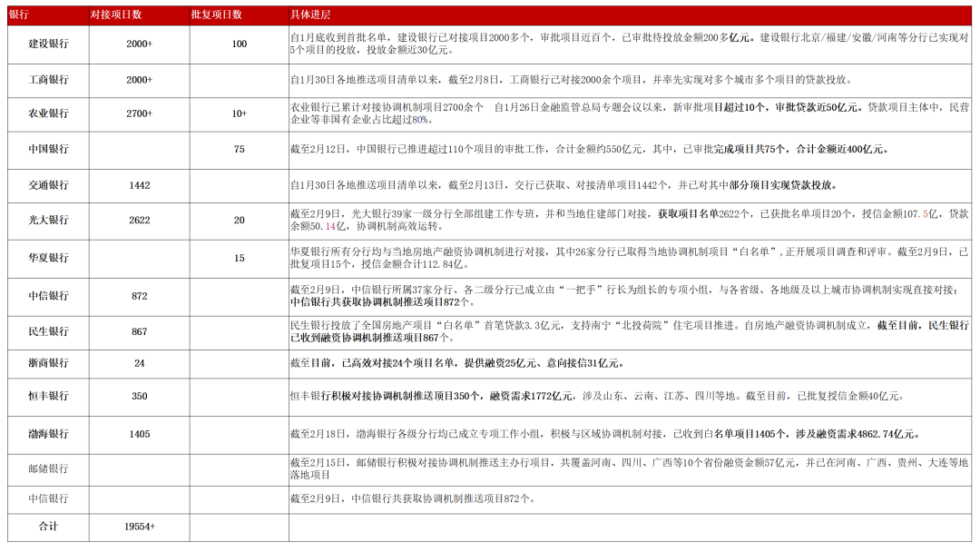
Task: Select bold '中信银行' name above 民生银行
Action: (48, 296)
